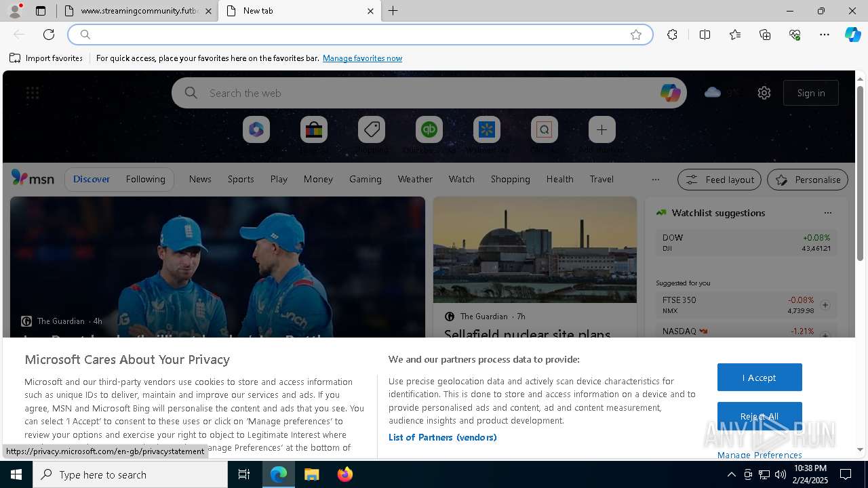Open the weather cloud icon

point(713,92)
